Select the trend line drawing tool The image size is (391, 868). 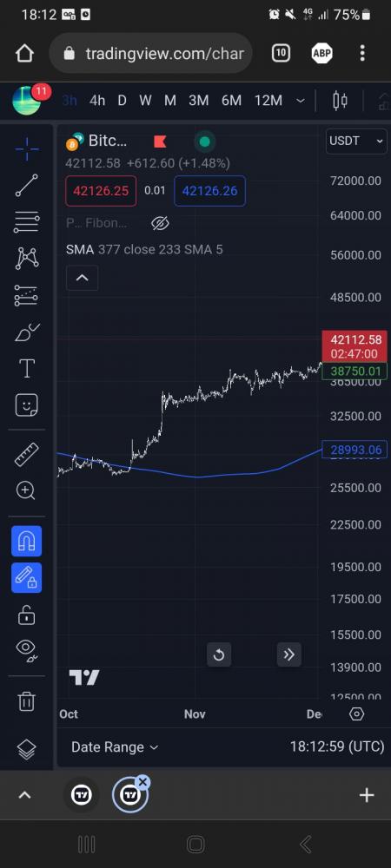point(27,186)
